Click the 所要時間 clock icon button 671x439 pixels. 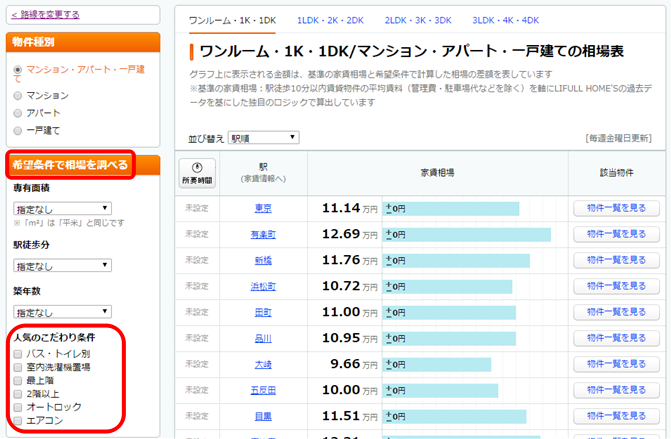(197, 173)
